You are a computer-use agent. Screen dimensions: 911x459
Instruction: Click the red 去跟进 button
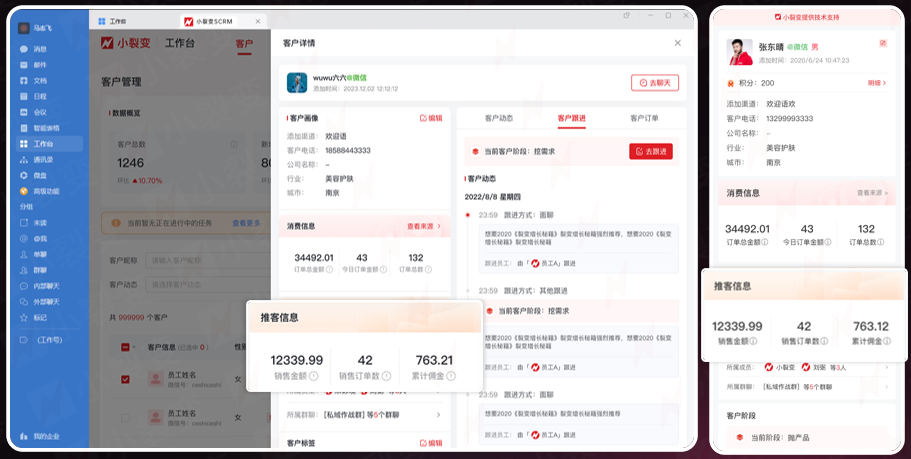(650, 151)
